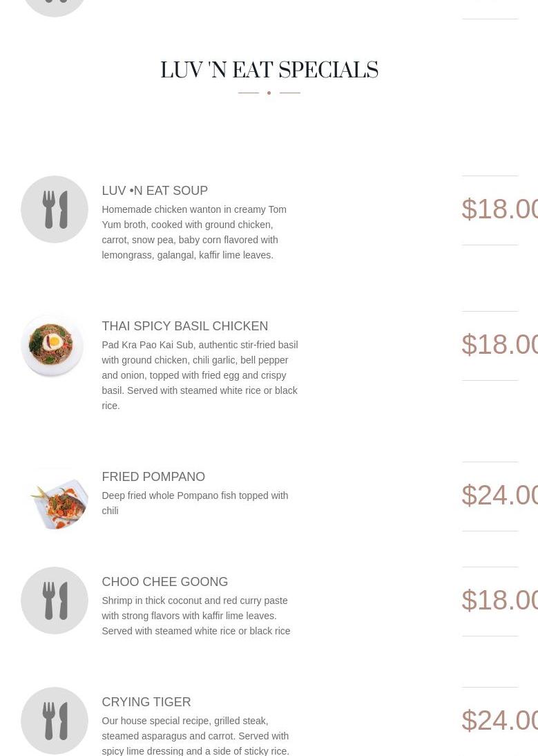Click the Luv 'N Eat Soup description text
Screen dimensions: 538x756
(194, 232)
